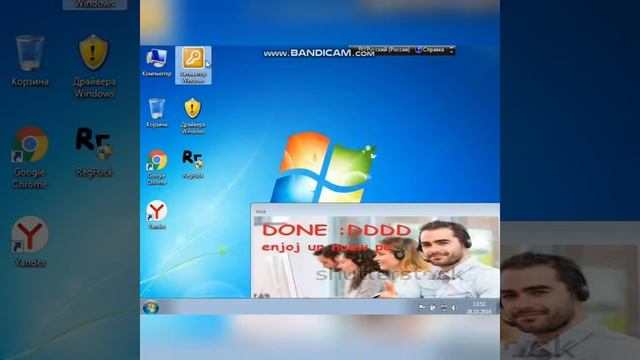
Task: Click the Русский (Россия) language bar indicator
Action: (383, 50)
